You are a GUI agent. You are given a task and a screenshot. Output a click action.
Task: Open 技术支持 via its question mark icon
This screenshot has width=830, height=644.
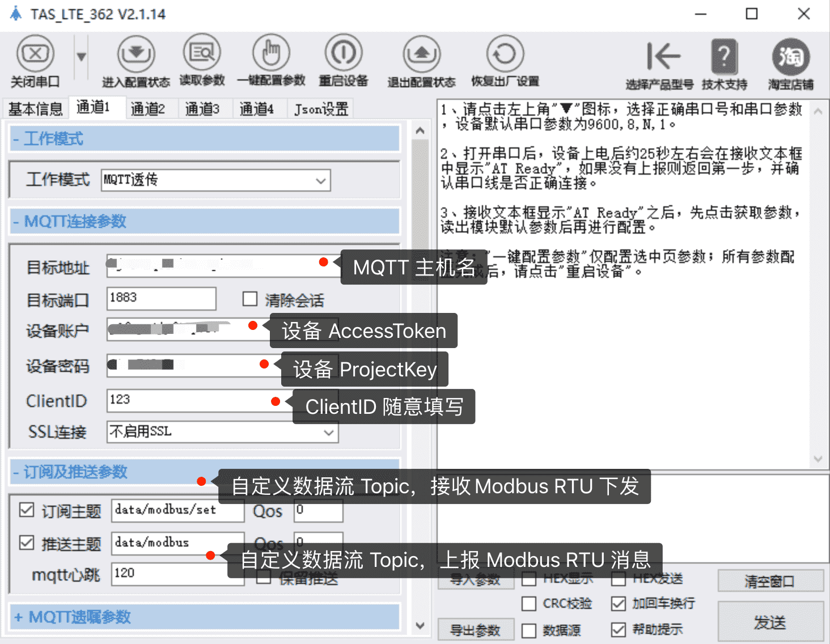point(723,57)
